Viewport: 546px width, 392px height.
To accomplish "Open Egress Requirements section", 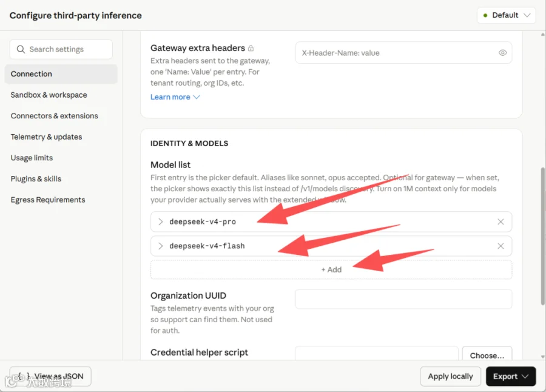I will point(48,200).
